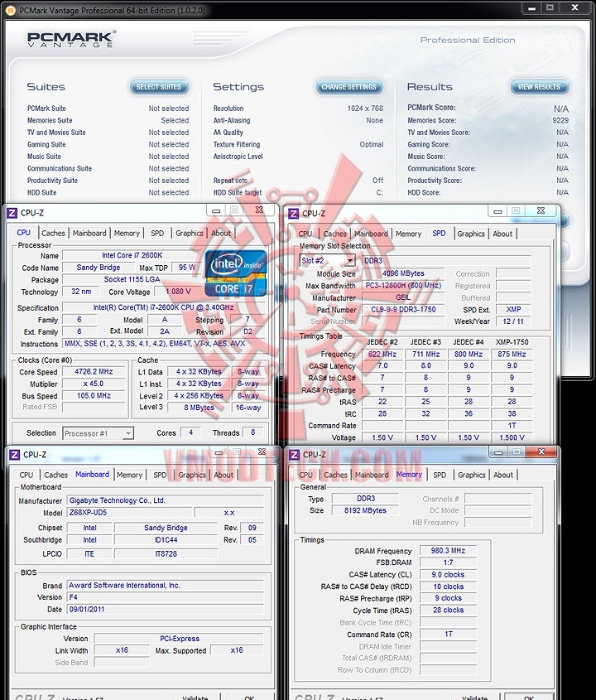The width and height of the screenshot is (596, 700).
Task: Open CHANGE SETTINGS in PCMark Vantage
Action: [x=348, y=87]
